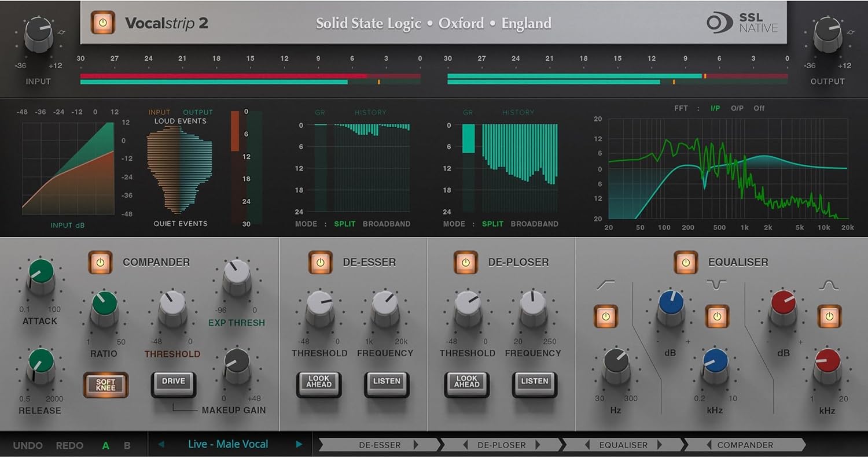Click the Undo button

[27, 445]
